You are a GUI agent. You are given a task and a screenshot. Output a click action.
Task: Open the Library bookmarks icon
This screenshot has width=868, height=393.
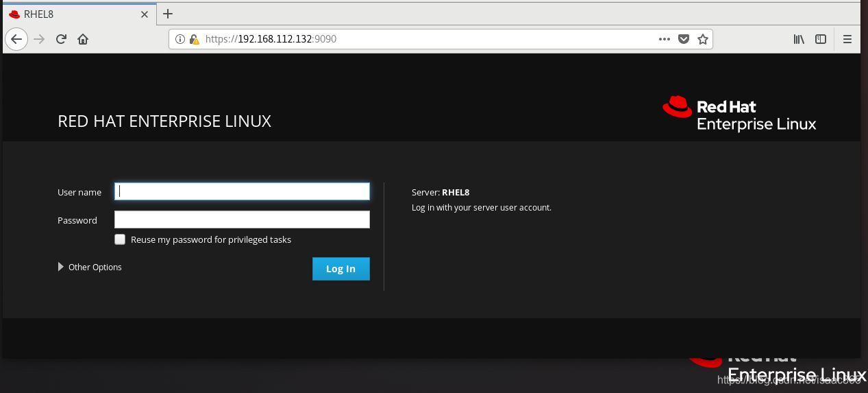799,39
